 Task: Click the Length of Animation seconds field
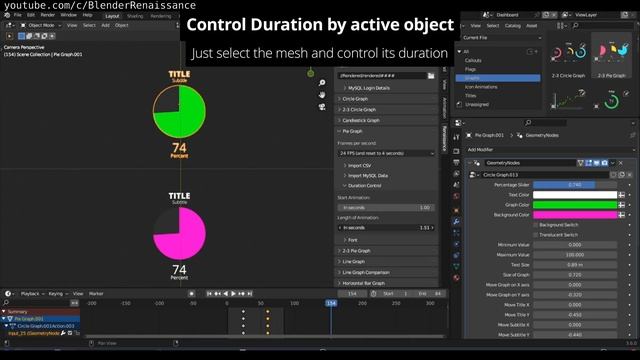point(386,228)
